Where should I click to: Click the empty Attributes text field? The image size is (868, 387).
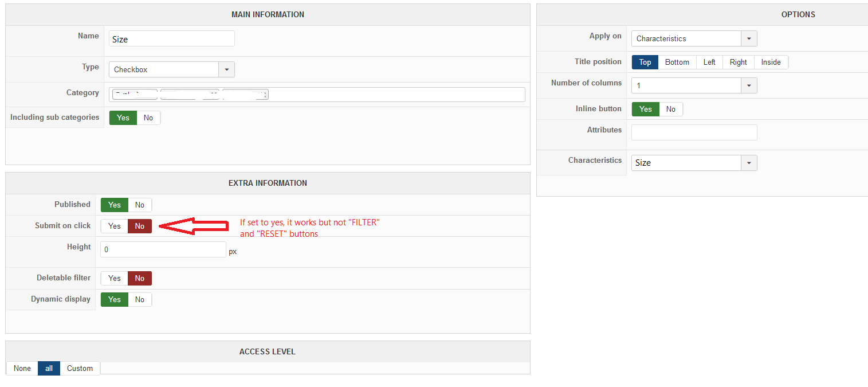tap(694, 132)
